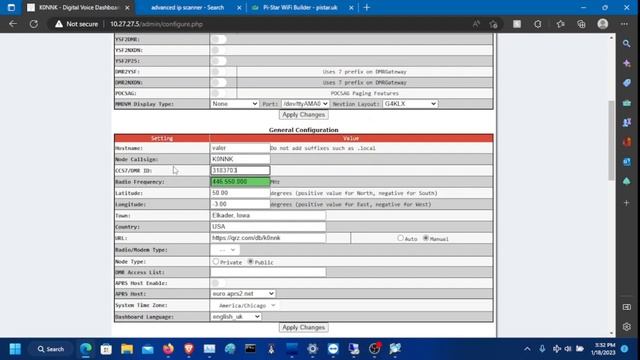Click the page vertical scrollbar thumb
640x360 pixels.
[x=611, y=140]
